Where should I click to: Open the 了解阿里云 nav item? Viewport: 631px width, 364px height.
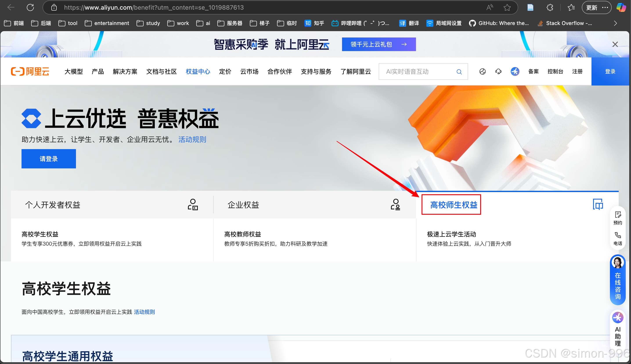point(355,71)
